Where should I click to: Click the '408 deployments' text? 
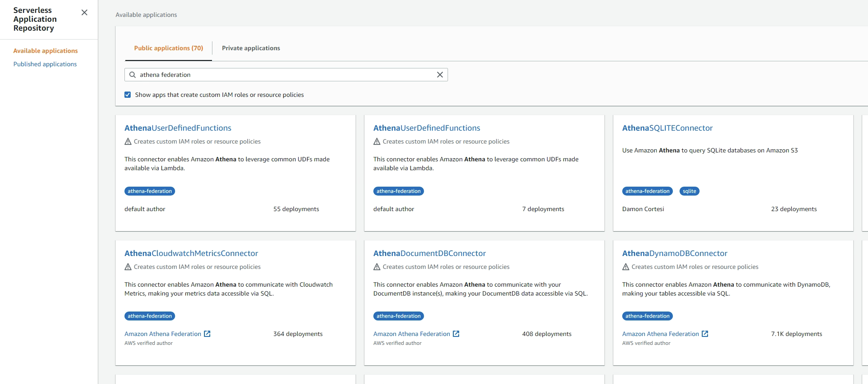coord(547,334)
